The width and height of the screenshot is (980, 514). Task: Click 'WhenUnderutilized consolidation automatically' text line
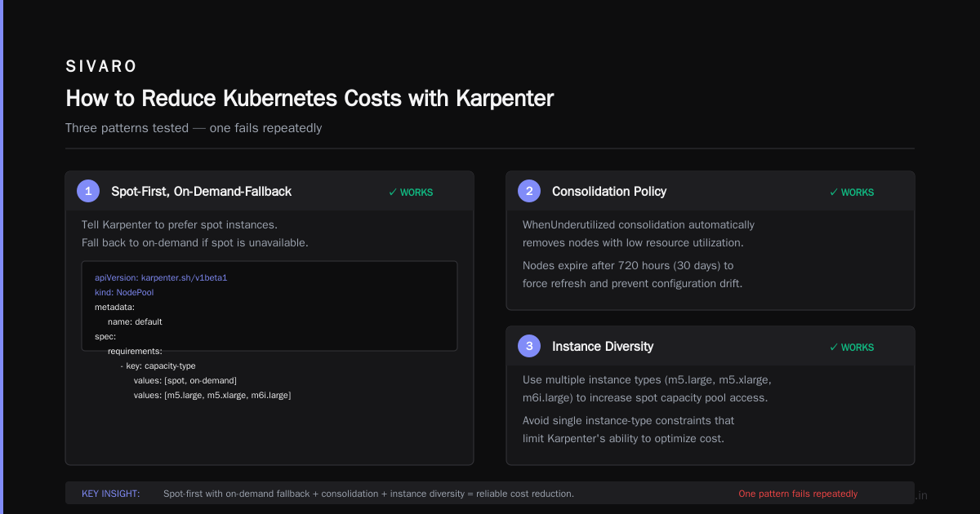639,224
